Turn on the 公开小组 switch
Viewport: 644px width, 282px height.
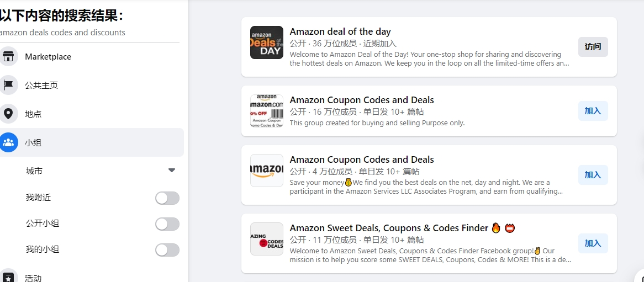pos(167,224)
